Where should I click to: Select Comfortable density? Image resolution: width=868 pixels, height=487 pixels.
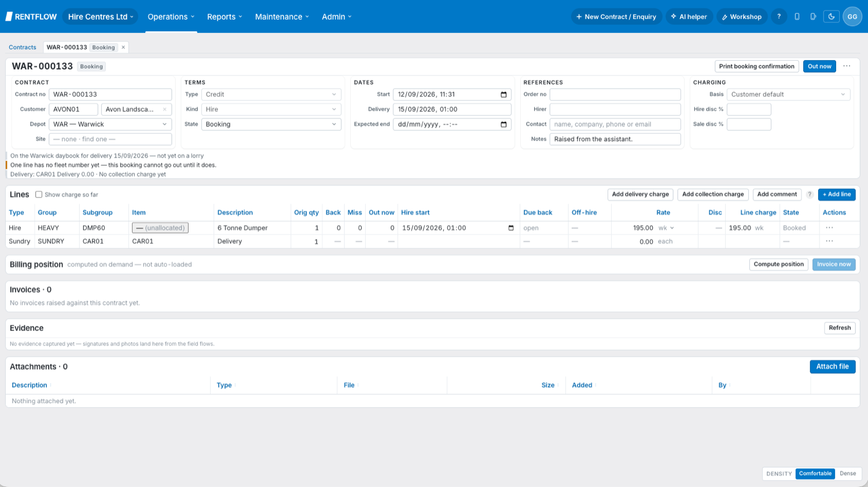[815, 474]
